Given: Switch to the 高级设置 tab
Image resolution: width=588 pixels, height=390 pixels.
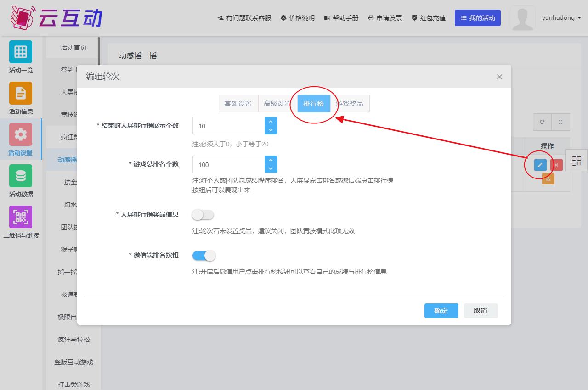Looking at the screenshot, I should (277, 104).
